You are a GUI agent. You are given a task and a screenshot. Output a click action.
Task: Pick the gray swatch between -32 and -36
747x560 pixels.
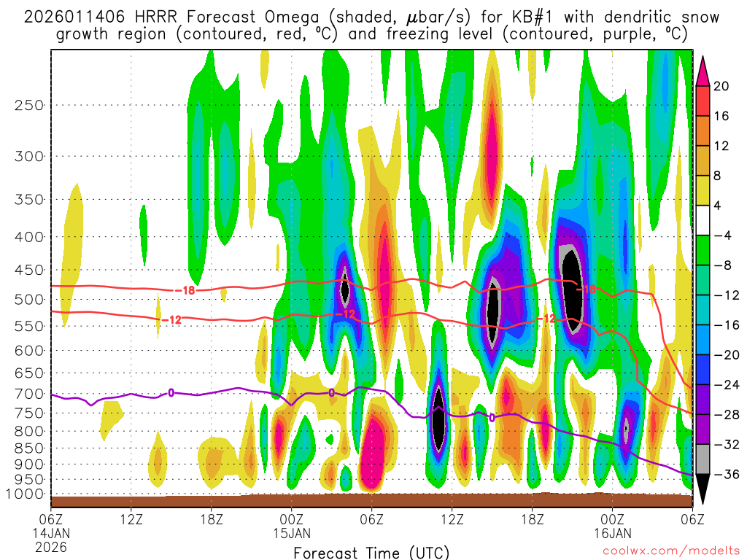pyautogui.click(x=703, y=459)
